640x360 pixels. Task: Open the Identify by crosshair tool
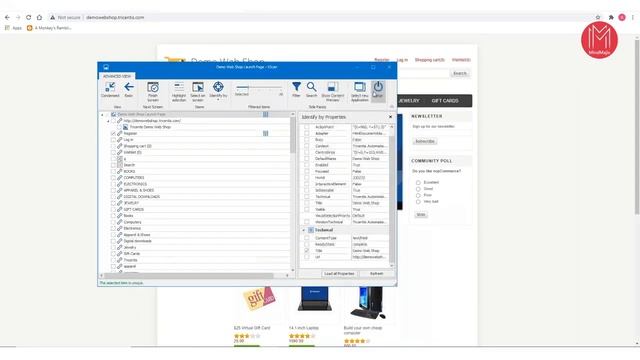coord(218,87)
